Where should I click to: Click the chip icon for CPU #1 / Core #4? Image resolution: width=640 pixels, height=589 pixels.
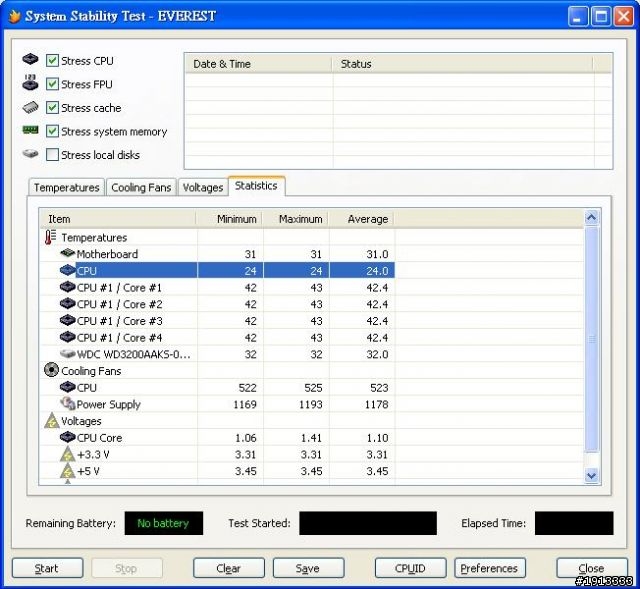(x=67, y=337)
